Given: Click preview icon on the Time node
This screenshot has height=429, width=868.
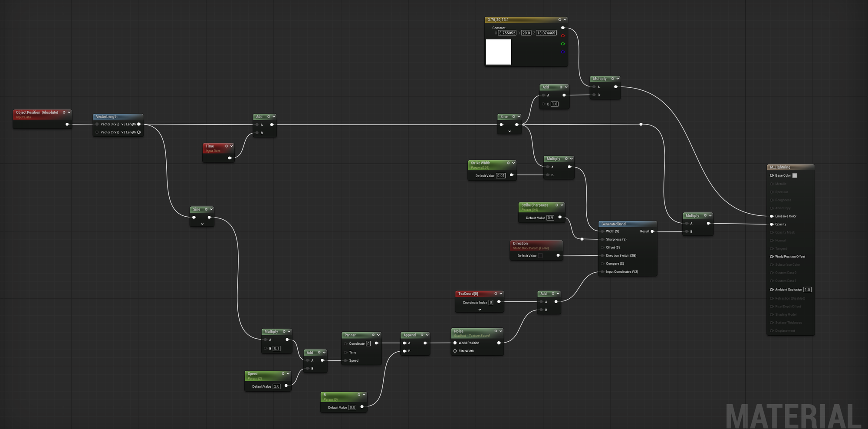Looking at the screenshot, I should [x=227, y=146].
